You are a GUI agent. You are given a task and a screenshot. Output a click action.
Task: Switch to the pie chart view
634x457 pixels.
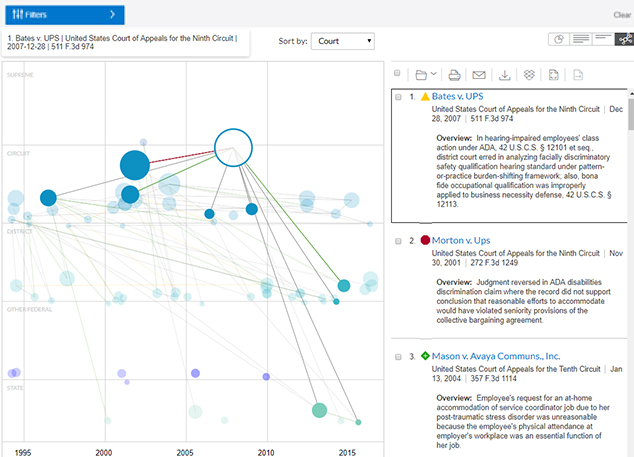coord(558,40)
